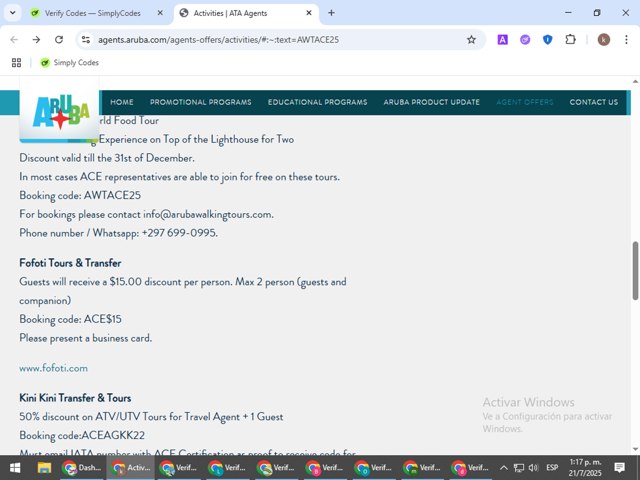This screenshot has width=640, height=480.
Task: Open EDUCATIONAL PROGRAMS menu
Action: pyautogui.click(x=318, y=102)
